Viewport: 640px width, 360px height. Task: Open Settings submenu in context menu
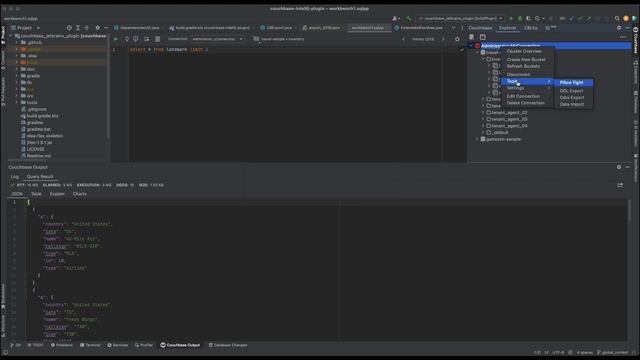pyautogui.click(x=527, y=88)
